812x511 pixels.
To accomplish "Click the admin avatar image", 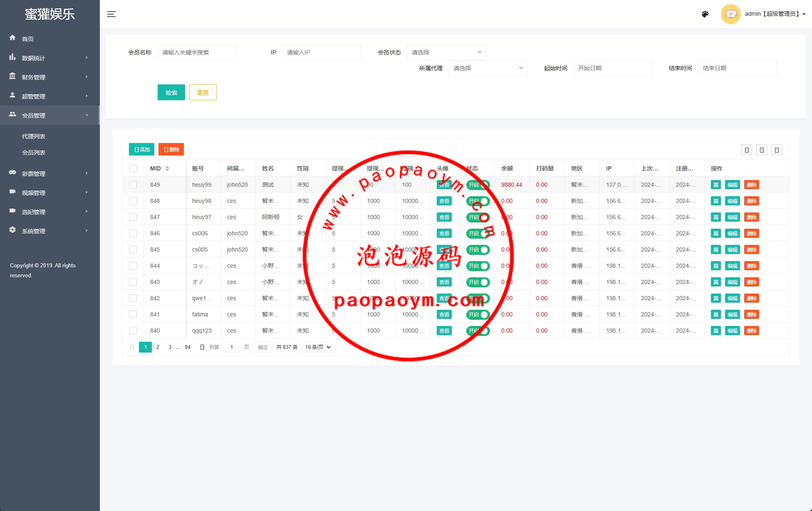I will point(730,14).
